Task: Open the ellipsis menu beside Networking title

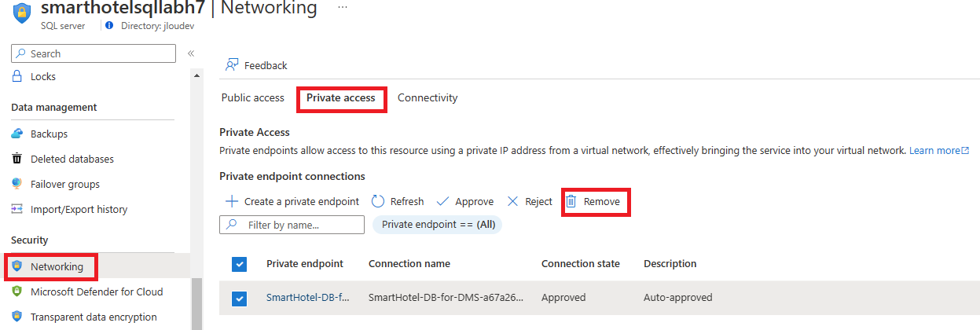Action: pos(343,6)
